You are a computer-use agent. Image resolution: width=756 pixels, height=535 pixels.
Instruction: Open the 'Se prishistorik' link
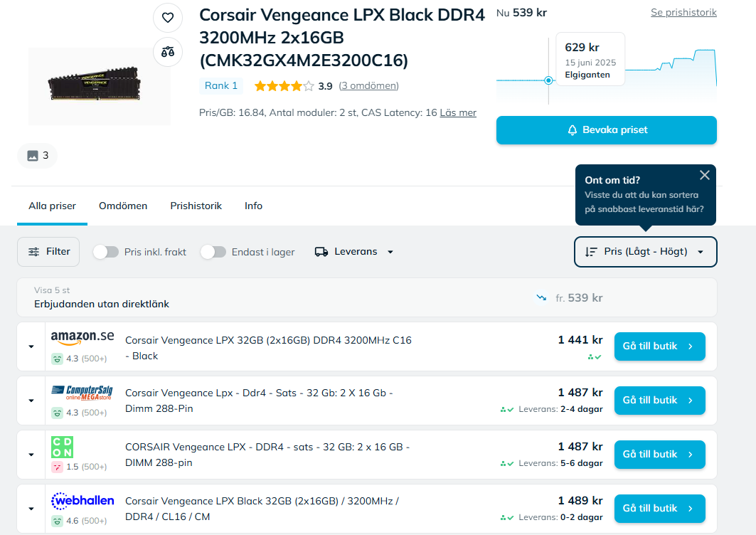(683, 13)
